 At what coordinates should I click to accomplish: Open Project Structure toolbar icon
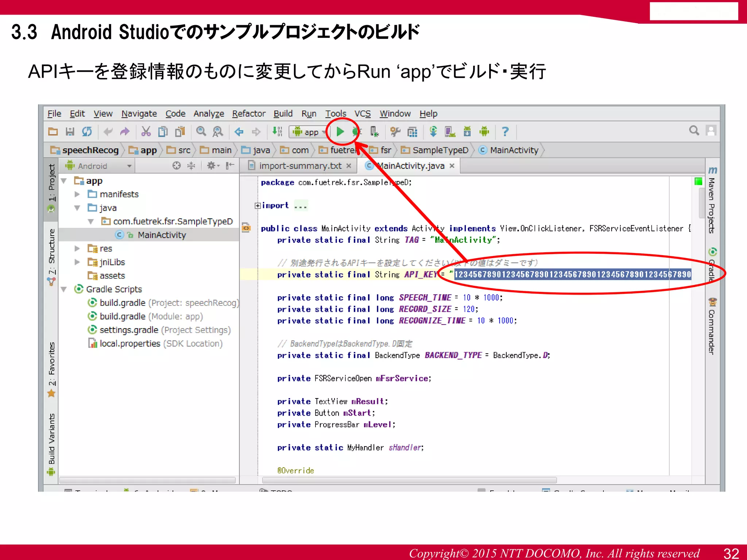pyautogui.click(x=412, y=131)
